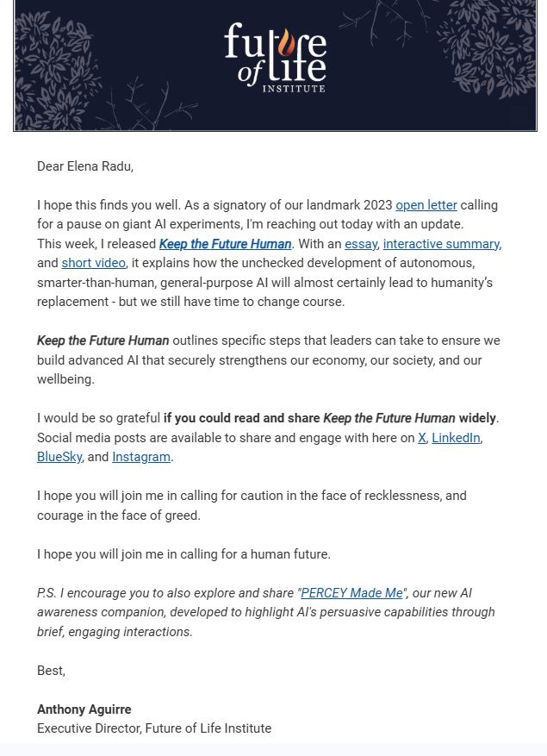547x756 pixels.
Task: Open the "interactive summary" link
Action: point(441,244)
